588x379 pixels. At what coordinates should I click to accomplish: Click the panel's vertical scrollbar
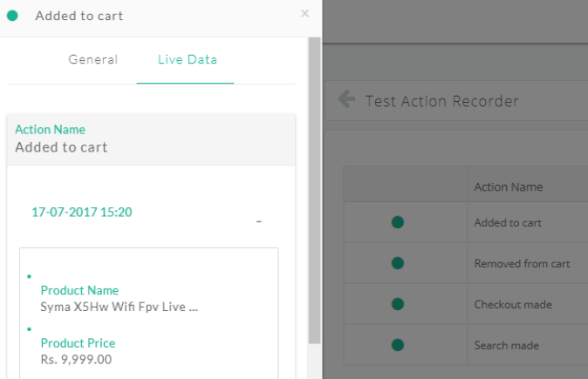(314, 190)
